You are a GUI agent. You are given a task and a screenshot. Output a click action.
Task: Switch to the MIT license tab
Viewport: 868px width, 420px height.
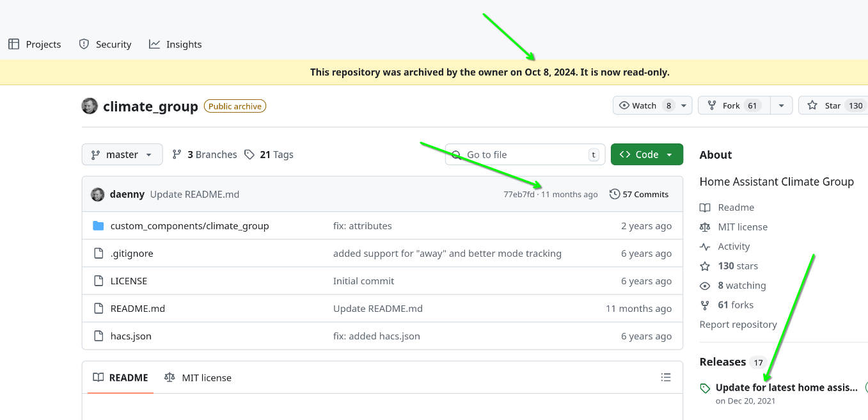(x=198, y=378)
